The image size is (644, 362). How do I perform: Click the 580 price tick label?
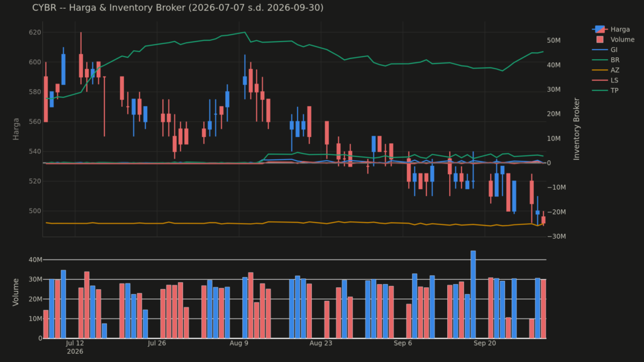pyautogui.click(x=35, y=92)
